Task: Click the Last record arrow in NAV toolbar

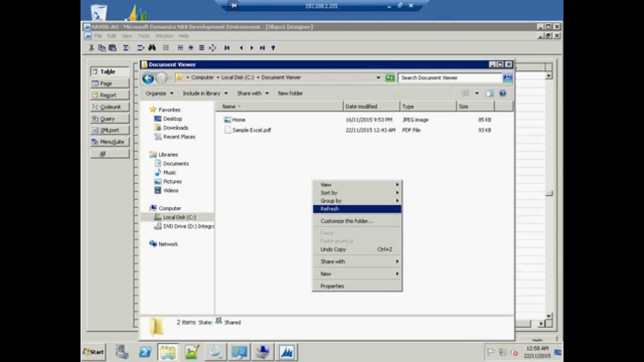Action: (262, 48)
